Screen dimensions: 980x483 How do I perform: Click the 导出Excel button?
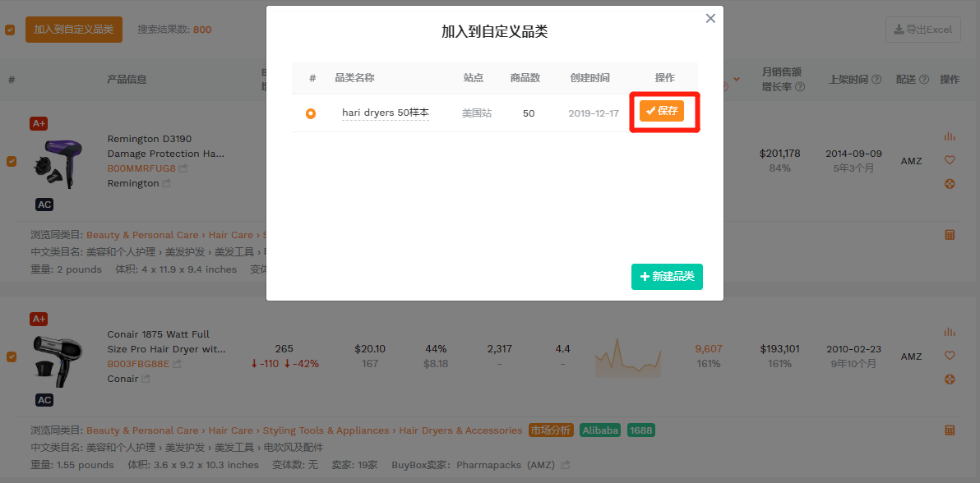pos(922,30)
